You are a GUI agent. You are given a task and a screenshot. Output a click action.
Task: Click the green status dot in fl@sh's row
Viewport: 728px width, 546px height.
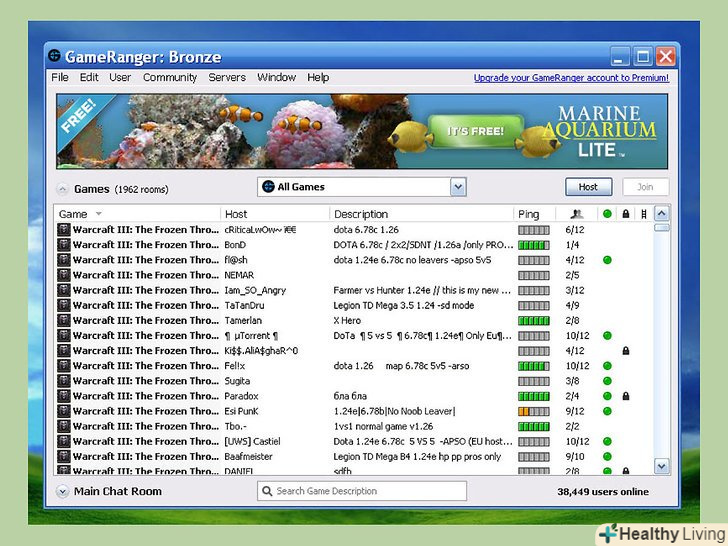[606, 260]
